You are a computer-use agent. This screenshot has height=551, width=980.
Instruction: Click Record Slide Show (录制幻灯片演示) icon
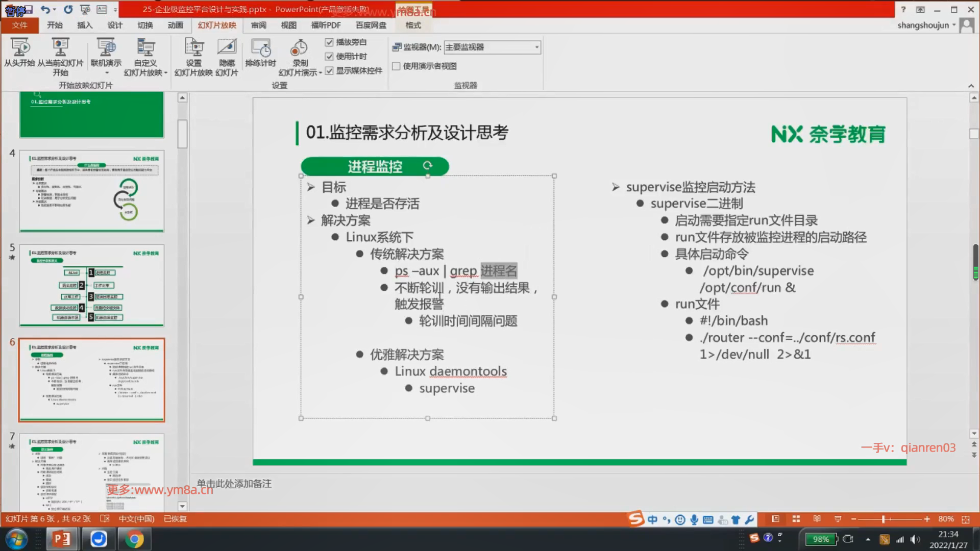click(299, 48)
